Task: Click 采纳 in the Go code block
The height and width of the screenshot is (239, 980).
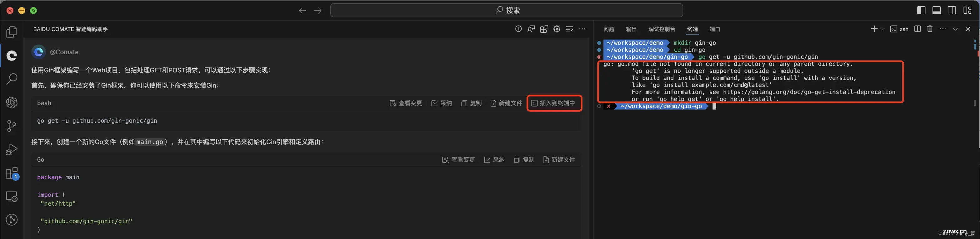Action: 494,159
